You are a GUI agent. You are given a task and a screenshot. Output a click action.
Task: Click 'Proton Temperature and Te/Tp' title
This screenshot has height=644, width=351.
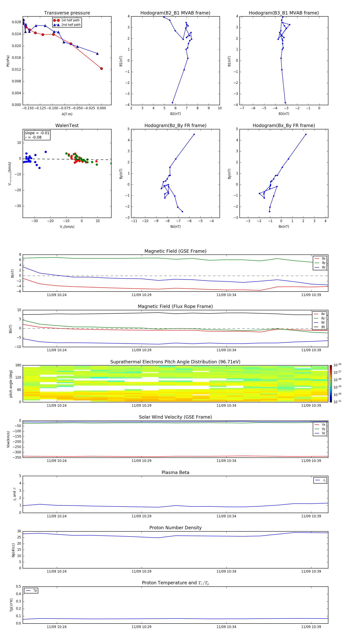(x=175, y=583)
